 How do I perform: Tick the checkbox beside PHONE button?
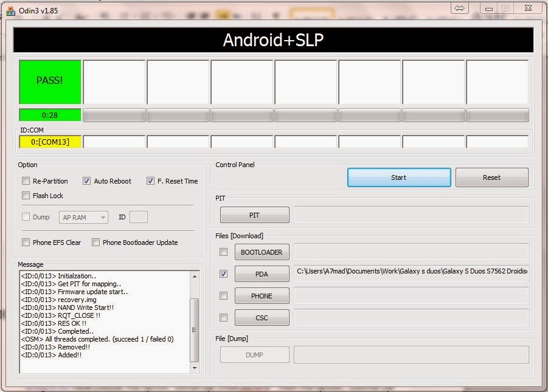click(223, 296)
